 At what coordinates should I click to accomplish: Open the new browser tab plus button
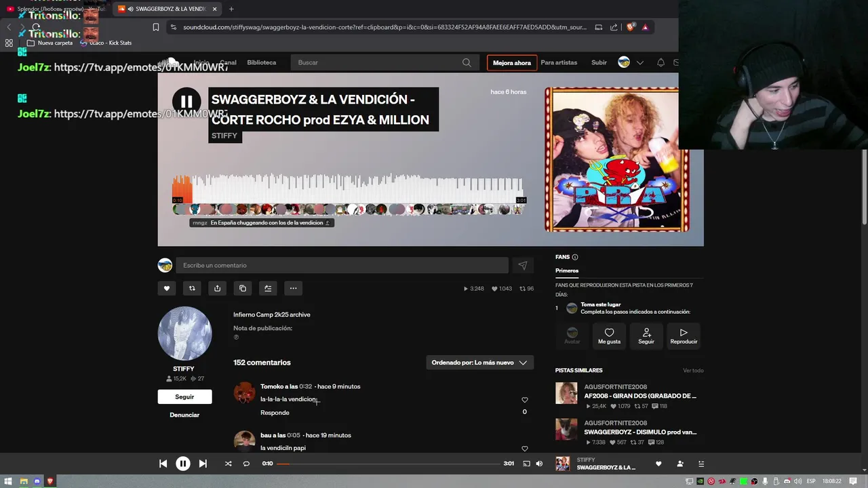231,9
